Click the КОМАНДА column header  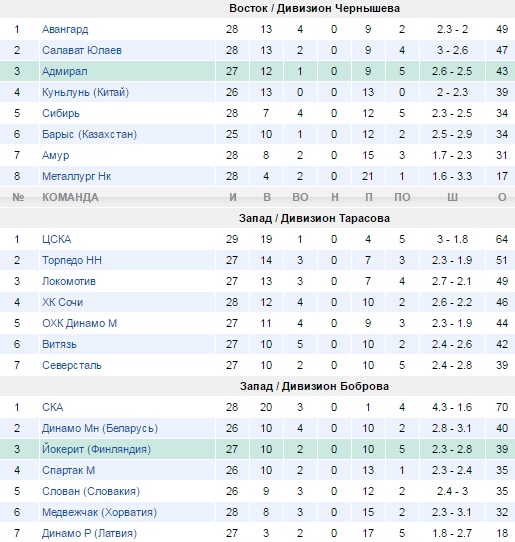pyautogui.click(x=70, y=197)
